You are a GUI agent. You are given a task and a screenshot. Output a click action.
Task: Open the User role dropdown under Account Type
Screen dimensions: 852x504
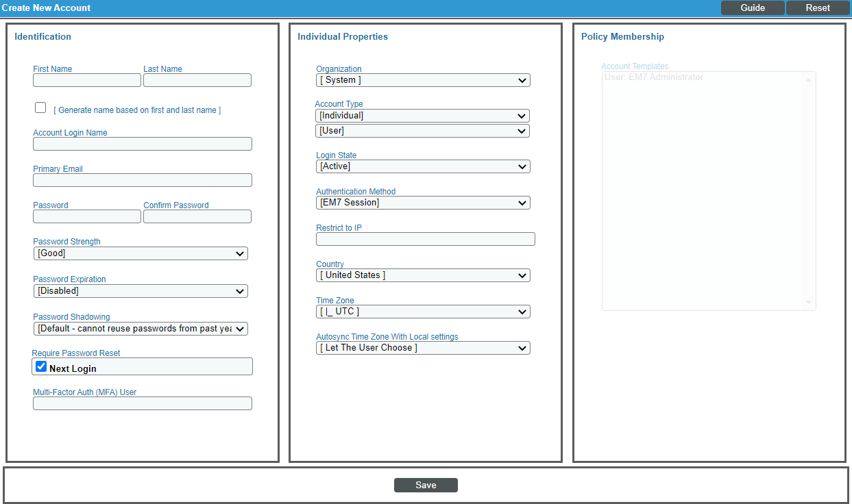422,130
